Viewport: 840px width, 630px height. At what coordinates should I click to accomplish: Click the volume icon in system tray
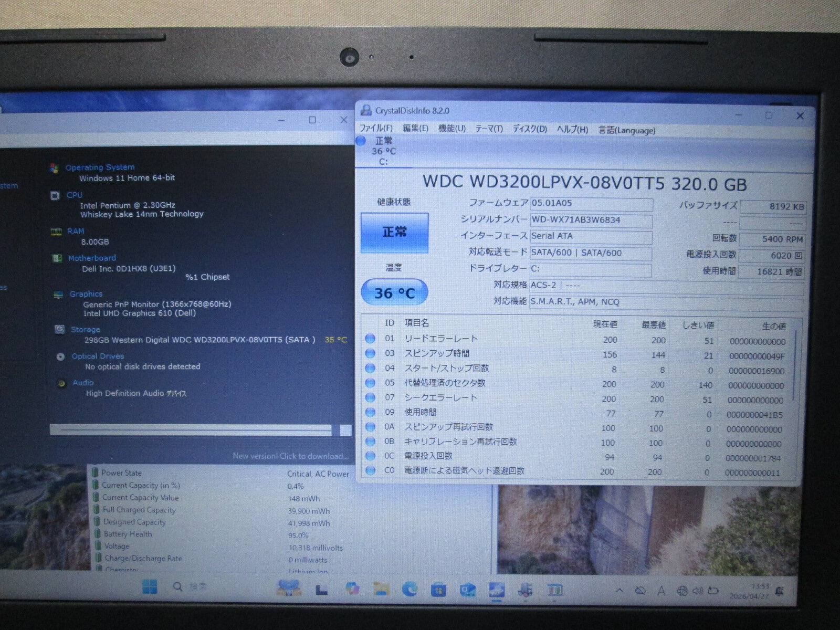(x=698, y=591)
